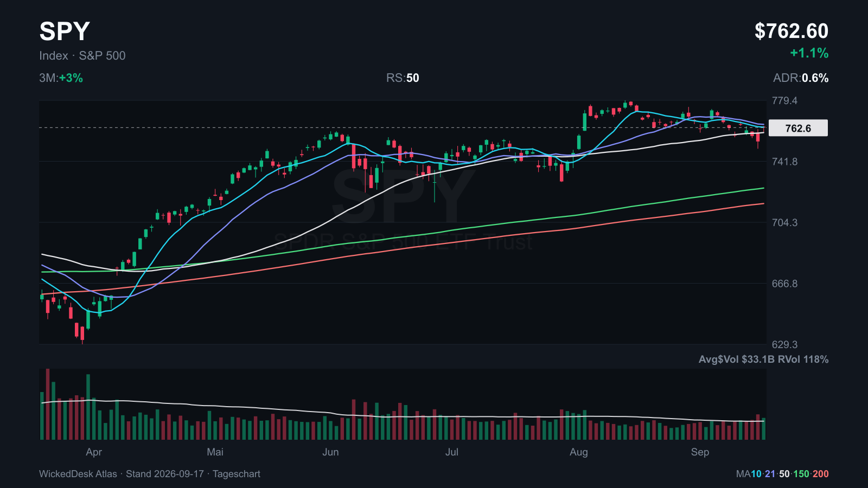Viewport: 868px width, 488px height.
Task: Click the Jun month label
Action: [x=330, y=452]
